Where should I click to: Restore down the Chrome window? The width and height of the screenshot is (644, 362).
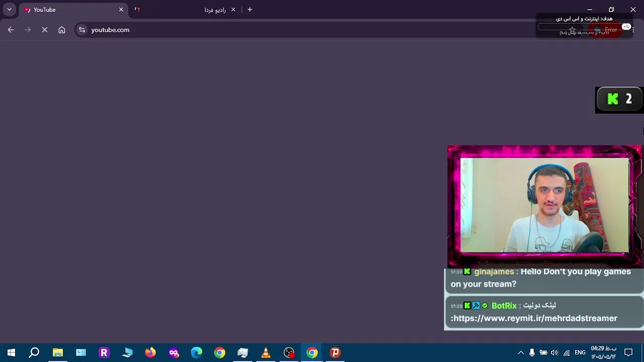click(x=611, y=10)
